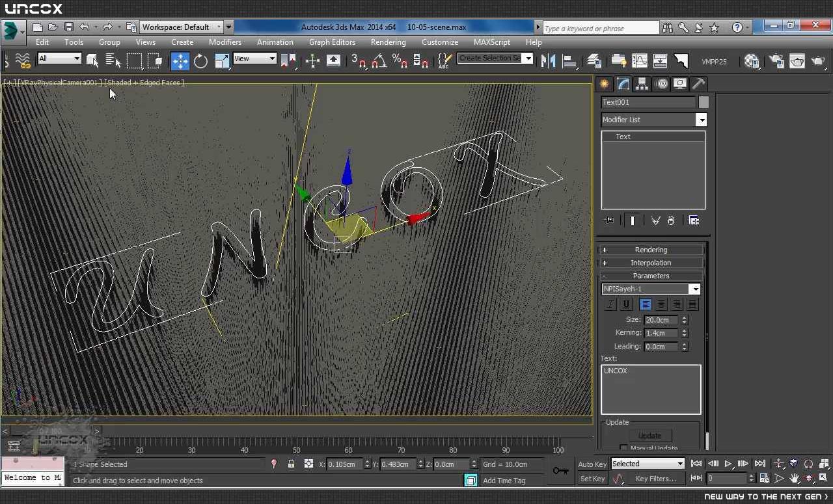This screenshot has width=833, height=504.
Task: Click the Text001 object color swatch
Action: coord(703,102)
